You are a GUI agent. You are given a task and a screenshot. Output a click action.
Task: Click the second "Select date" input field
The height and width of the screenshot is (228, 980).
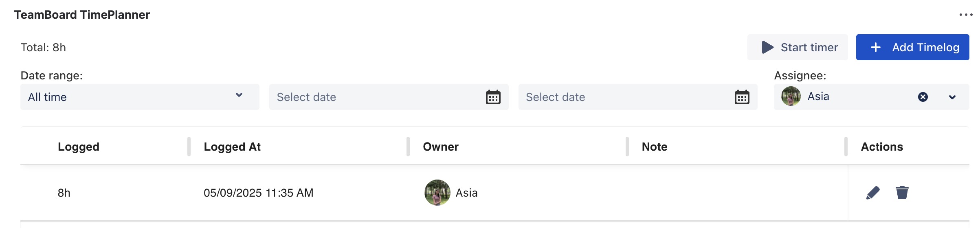623,97
